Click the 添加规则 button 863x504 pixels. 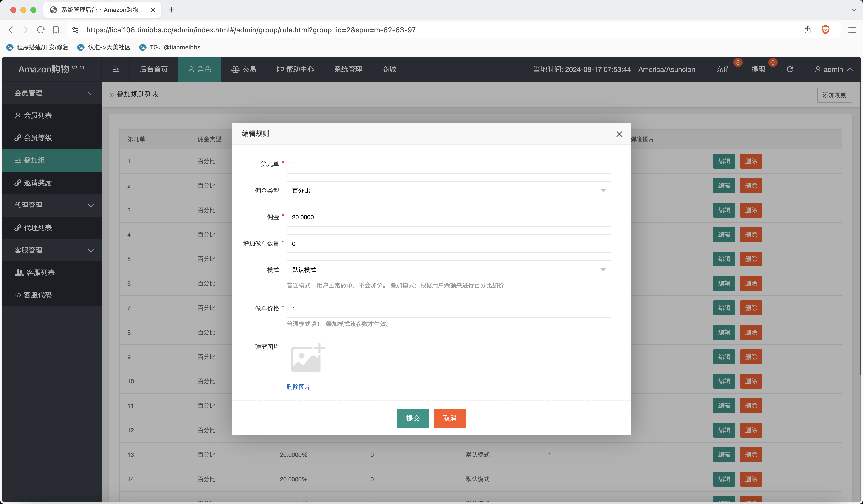click(x=834, y=95)
